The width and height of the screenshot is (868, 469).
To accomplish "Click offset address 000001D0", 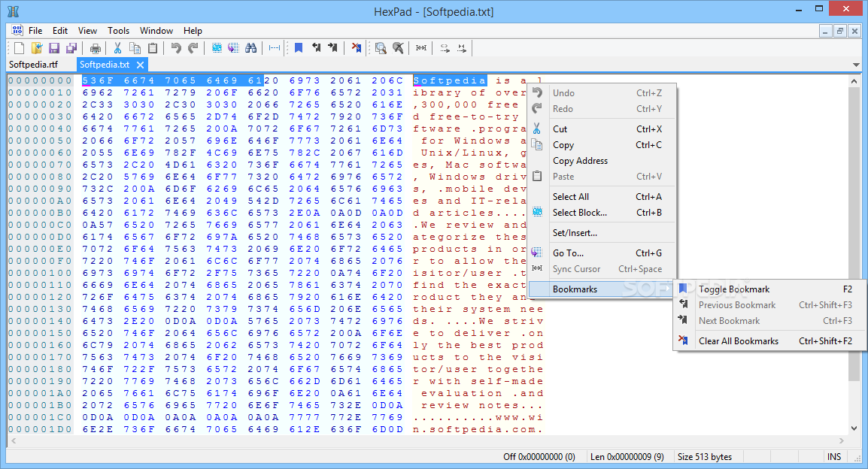I will pyautogui.click(x=40, y=430).
